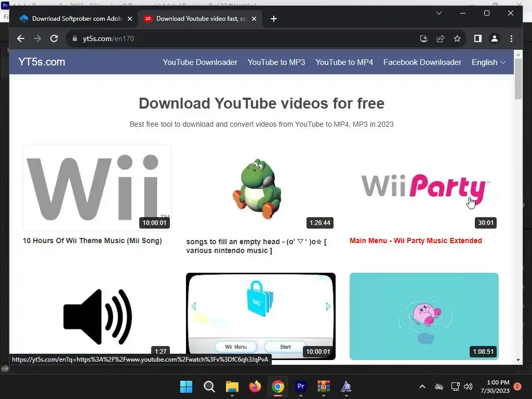Select the Download Youtube video fast tab

click(200, 19)
